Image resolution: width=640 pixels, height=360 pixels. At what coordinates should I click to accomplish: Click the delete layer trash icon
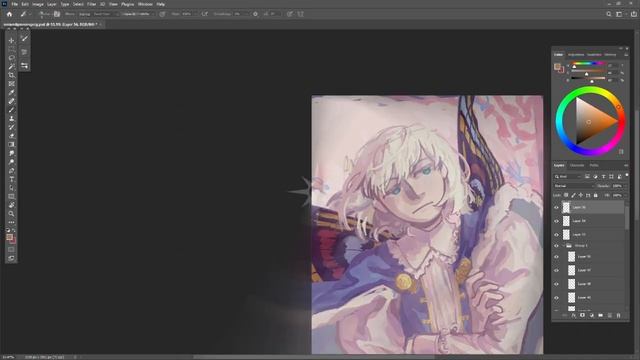click(618, 315)
